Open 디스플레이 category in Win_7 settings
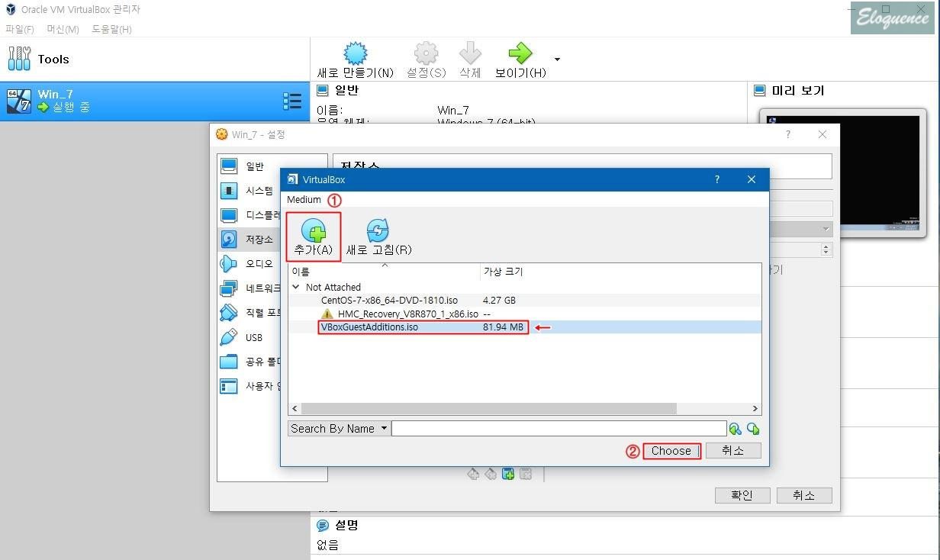Screen dimensions: 940x560 [249, 215]
